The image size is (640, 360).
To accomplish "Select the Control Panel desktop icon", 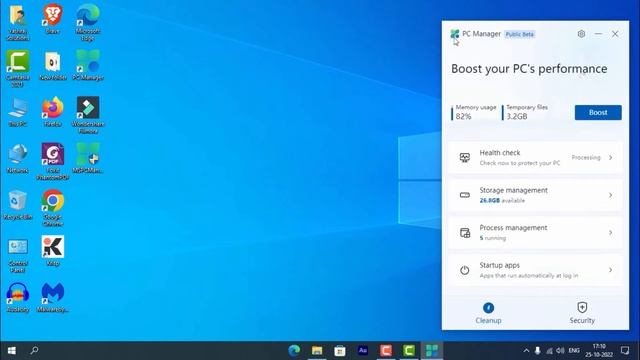I will [x=18, y=255].
